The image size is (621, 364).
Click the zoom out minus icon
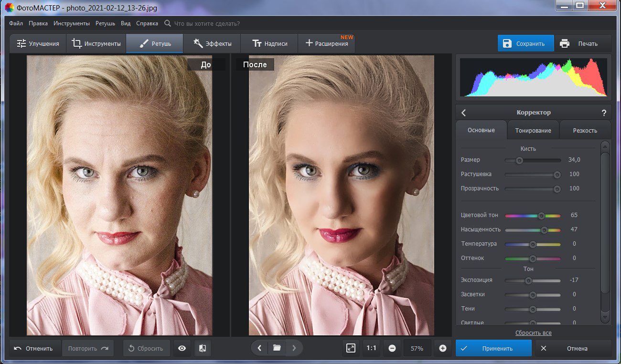pos(392,348)
